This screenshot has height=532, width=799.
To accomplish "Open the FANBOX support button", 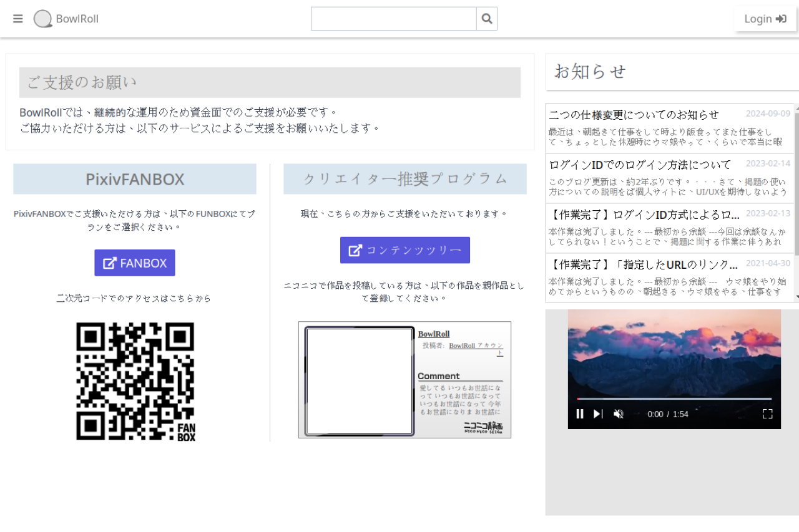I will click(135, 263).
